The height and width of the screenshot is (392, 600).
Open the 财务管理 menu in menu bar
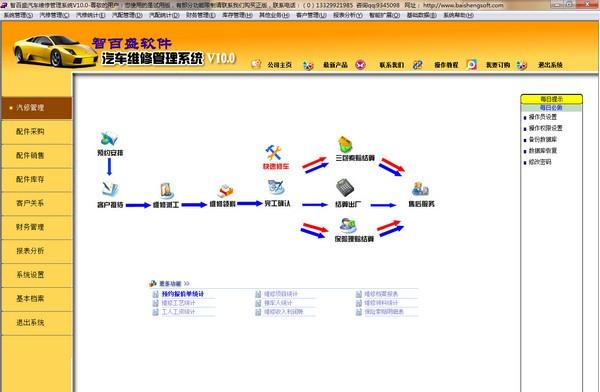(x=201, y=15)
